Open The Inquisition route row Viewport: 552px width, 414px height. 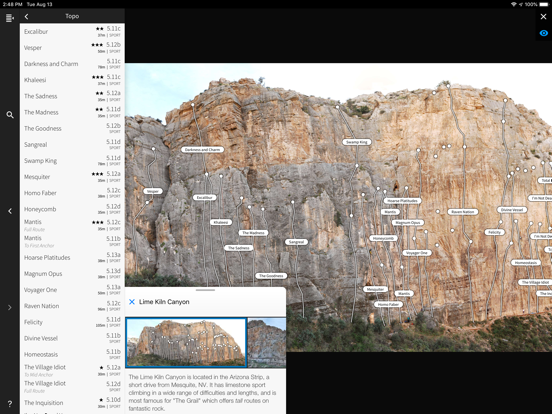(x=72, y=403)
